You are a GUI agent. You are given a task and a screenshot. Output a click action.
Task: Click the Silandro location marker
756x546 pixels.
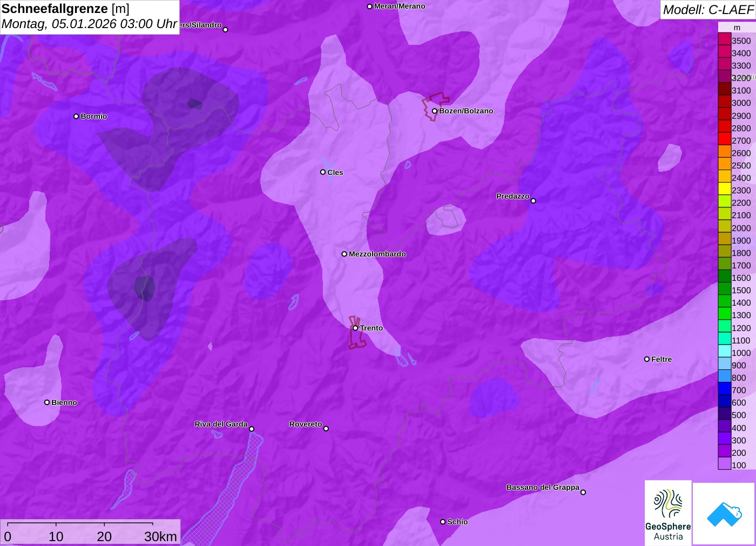click(226, 30)
